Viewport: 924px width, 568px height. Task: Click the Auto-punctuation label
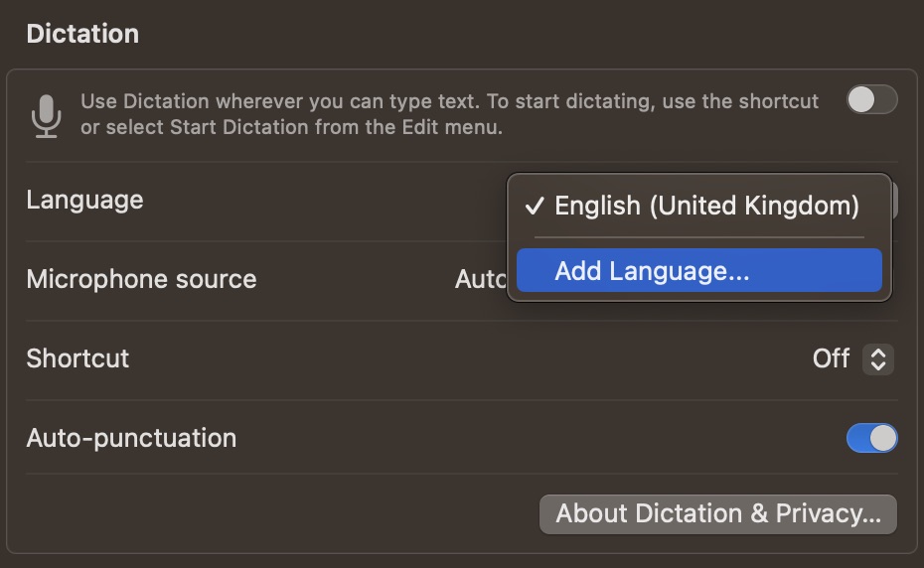pos(131,438)
